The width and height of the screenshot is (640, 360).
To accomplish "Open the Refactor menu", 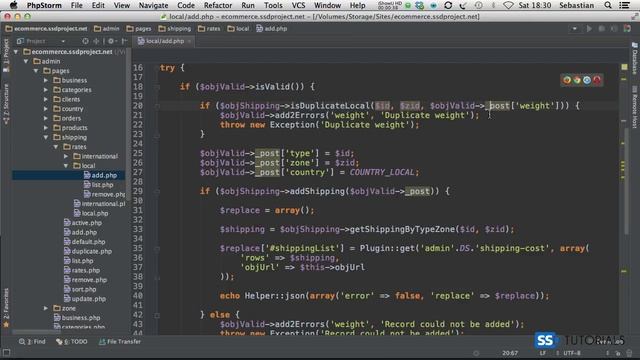I will 218,5.
